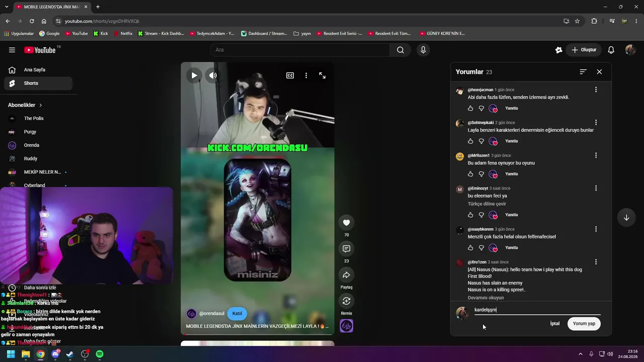Dislike the comment by @heavjacman
This screenshot has width=644, height=362.
pos(481,108)
